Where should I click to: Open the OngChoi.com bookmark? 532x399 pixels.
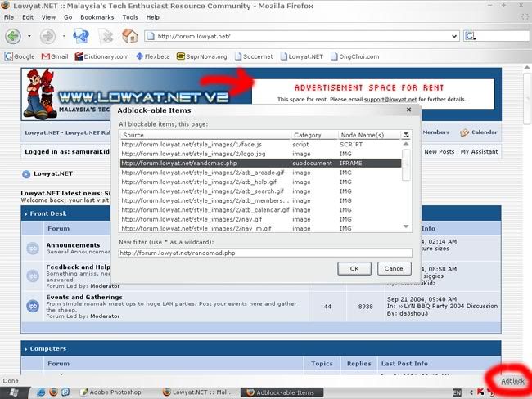coord(355,56)
